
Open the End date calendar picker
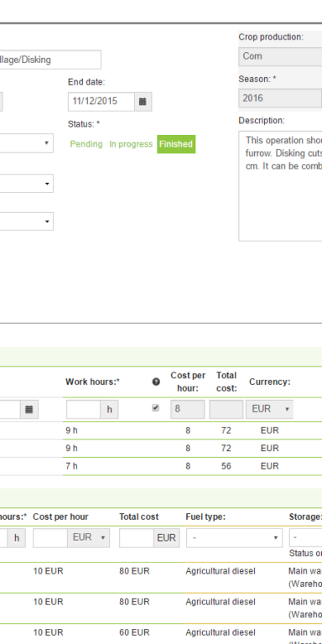[x=143, y=101]
